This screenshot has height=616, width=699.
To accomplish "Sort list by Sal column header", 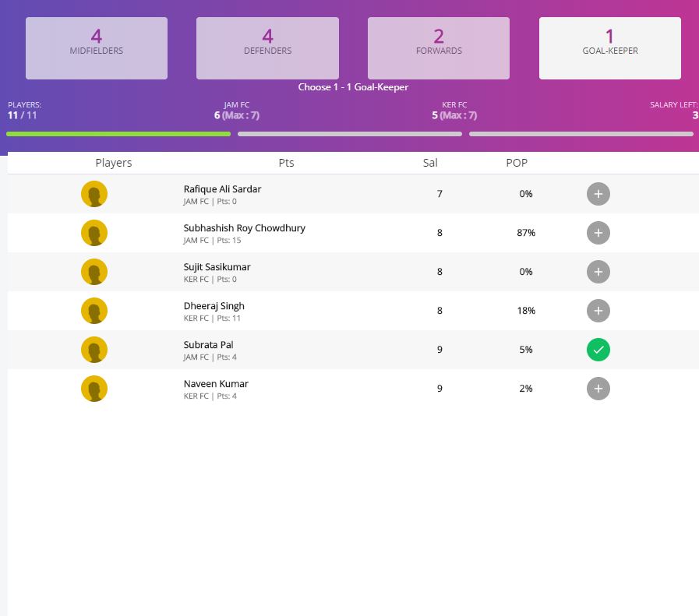I will (x=430, y=163).
